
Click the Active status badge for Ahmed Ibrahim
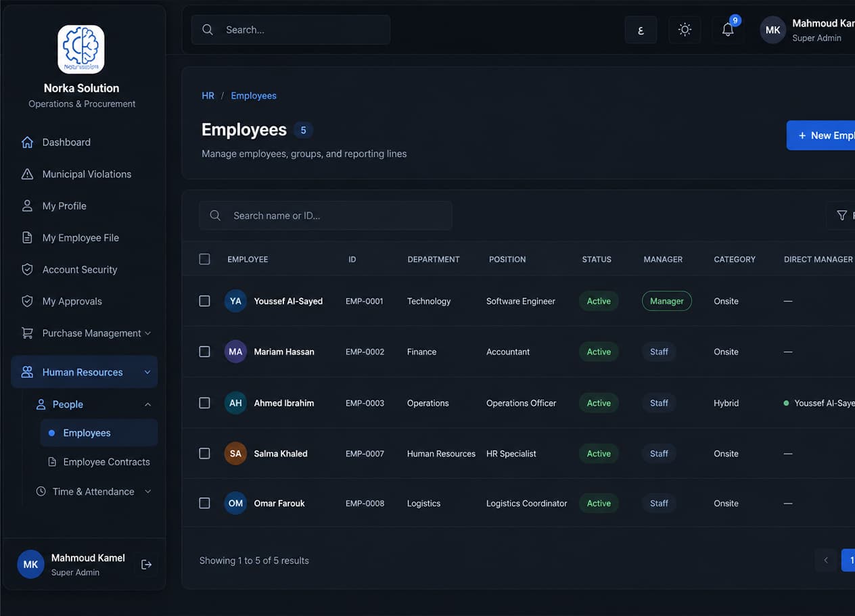(599, 403)
